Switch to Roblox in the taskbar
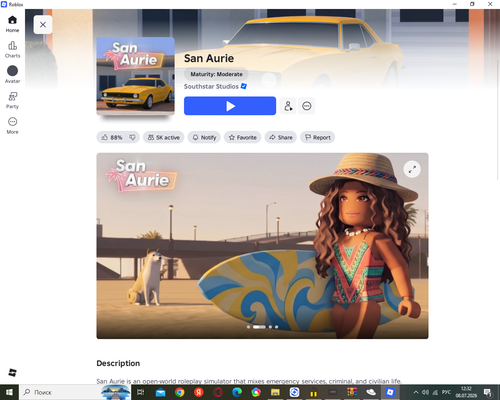This screenshot has height=400, width=500. pyautogui.click(x=390, y=392)
